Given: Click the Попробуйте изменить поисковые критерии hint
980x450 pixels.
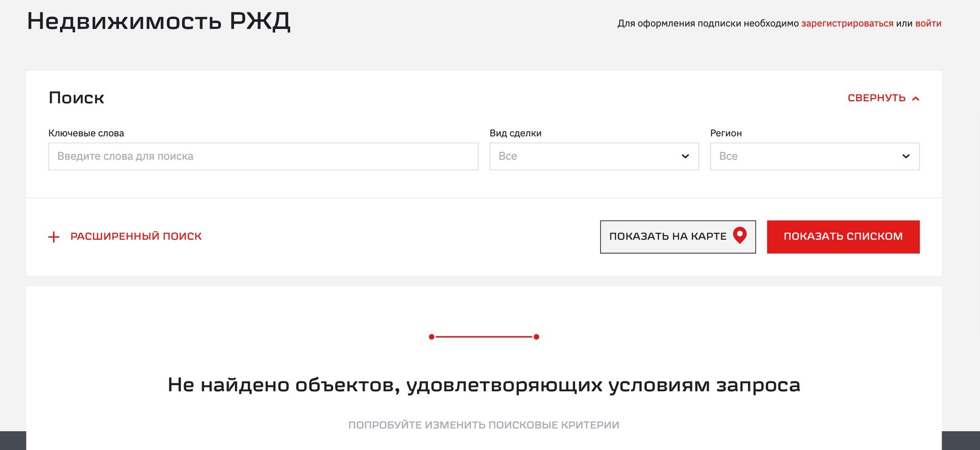Looking at the screenshot, I should [x=484, y=425].
